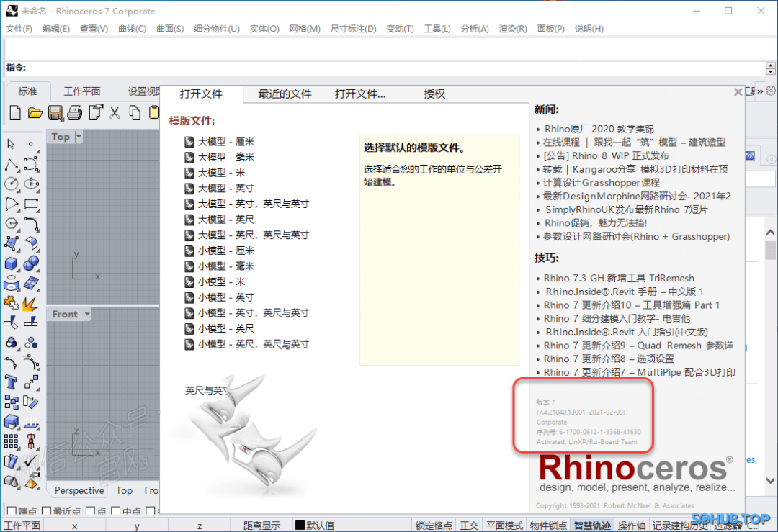Open the Top viewport title dropdown arrow
The height and width of the screenshot is (532, 778).
pyautogui.click(x=79, y=136)
